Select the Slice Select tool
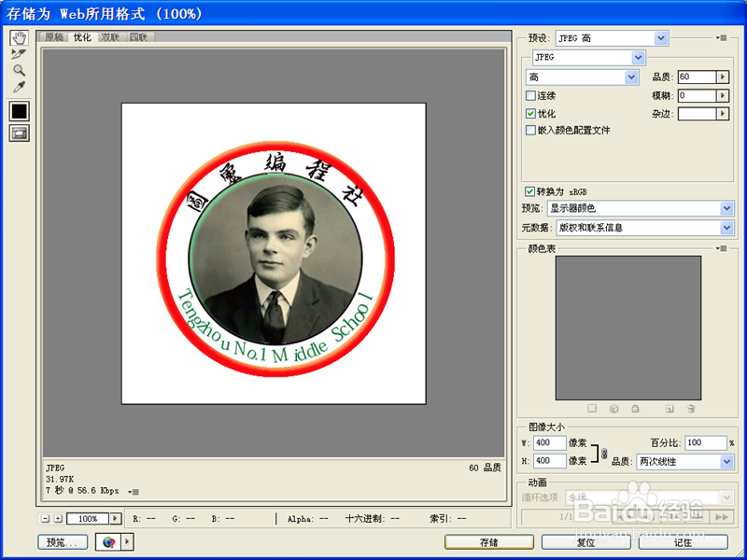 pyautogui.click(x=19, y=54)
